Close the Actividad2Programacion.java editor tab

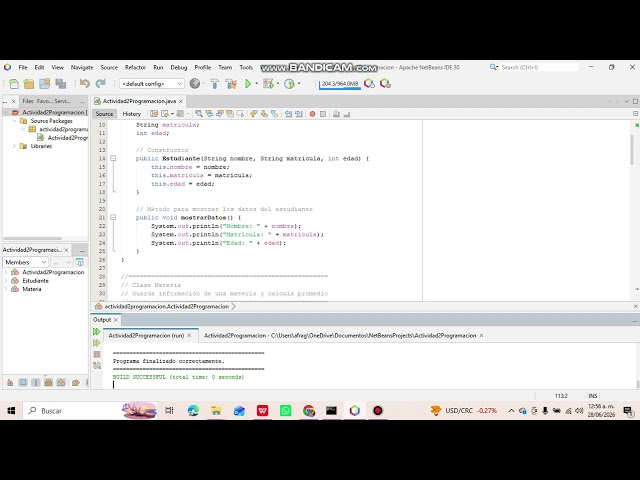pyautogui.click(x=180, y=101)
